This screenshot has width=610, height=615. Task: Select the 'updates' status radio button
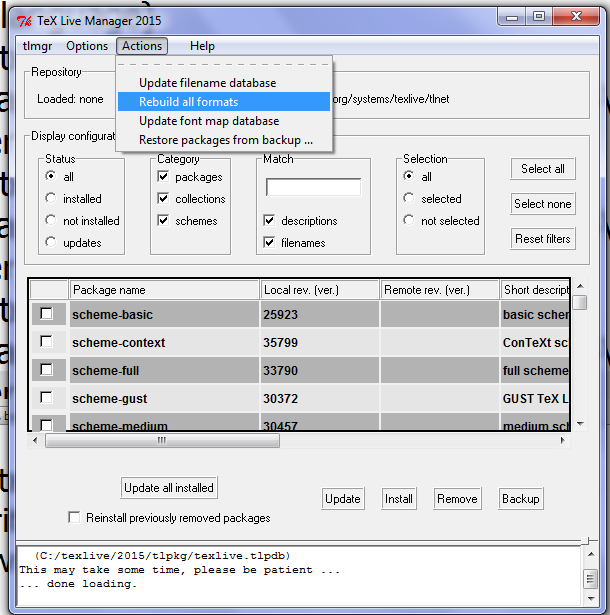(51, 243)
